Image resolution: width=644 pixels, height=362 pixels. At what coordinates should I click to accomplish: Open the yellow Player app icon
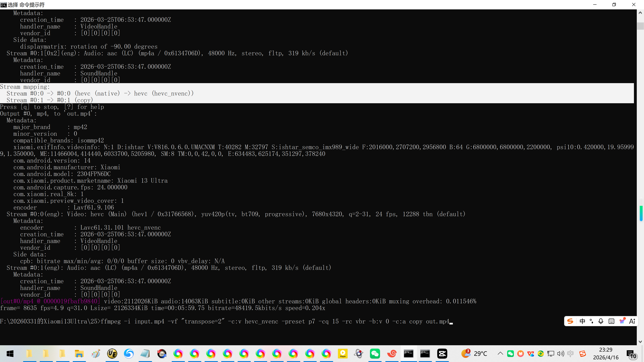click(343, 353)
